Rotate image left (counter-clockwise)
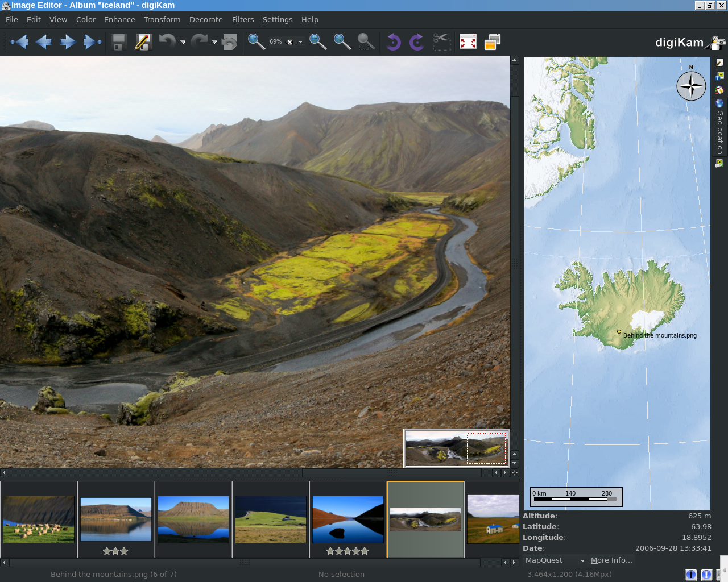 (x=393, y=41)
